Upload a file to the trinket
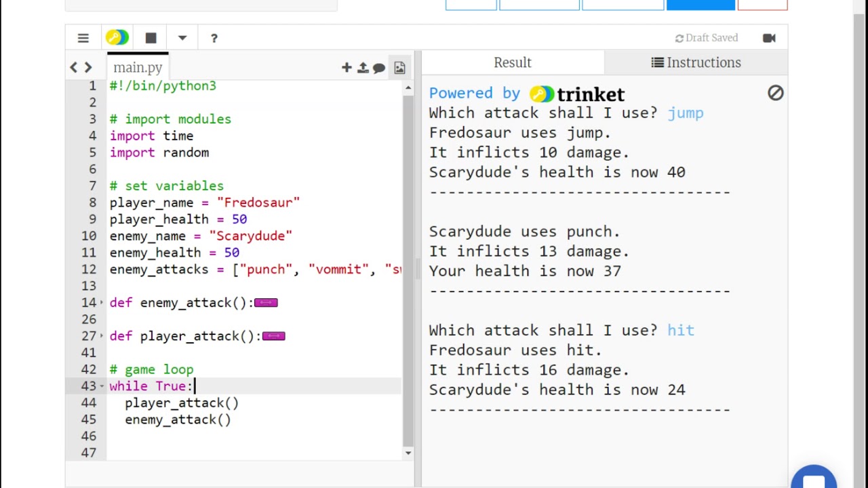The image size is (868, 488). 363,67
